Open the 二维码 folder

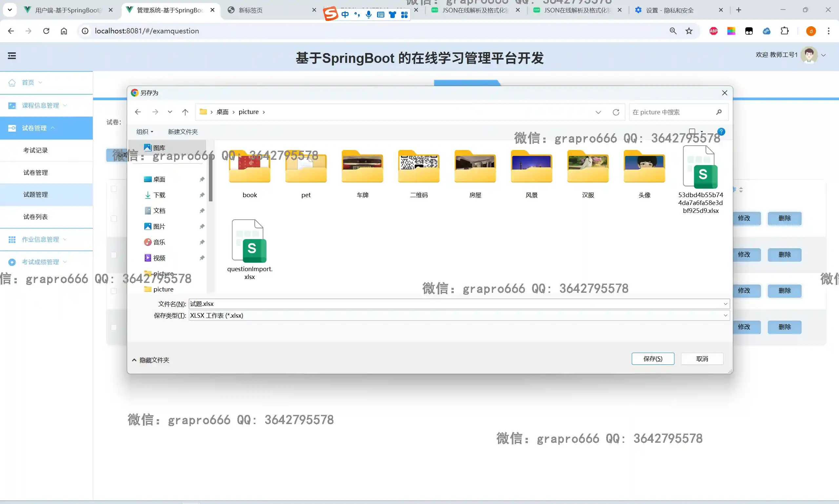point(418,166)
